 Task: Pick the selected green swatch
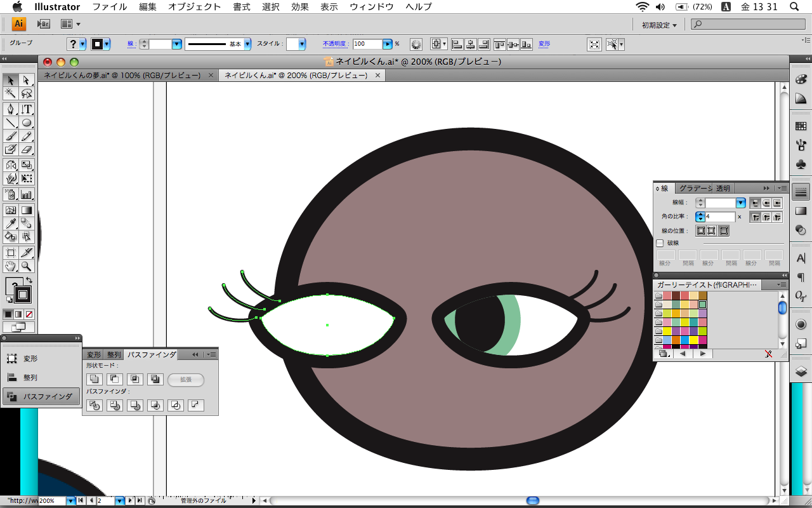pyautogui.click(x=702, y=304)
